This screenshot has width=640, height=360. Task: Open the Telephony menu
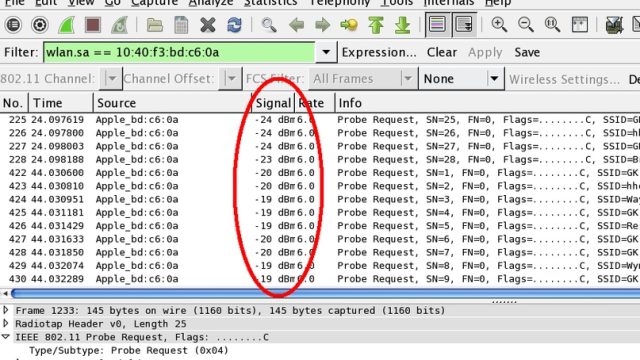coord(340,3)
